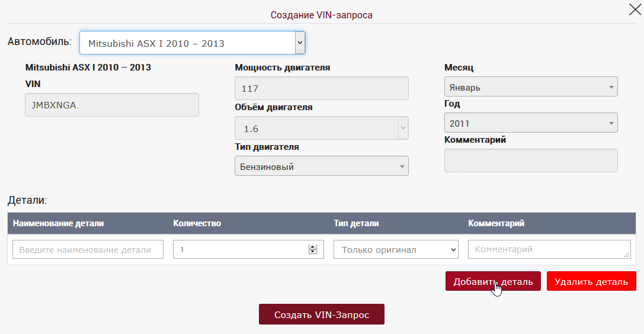The width and height of the screenshot is (644, 334).
Task: Close the VIN request dialog
Action: [x=635, y=9]
